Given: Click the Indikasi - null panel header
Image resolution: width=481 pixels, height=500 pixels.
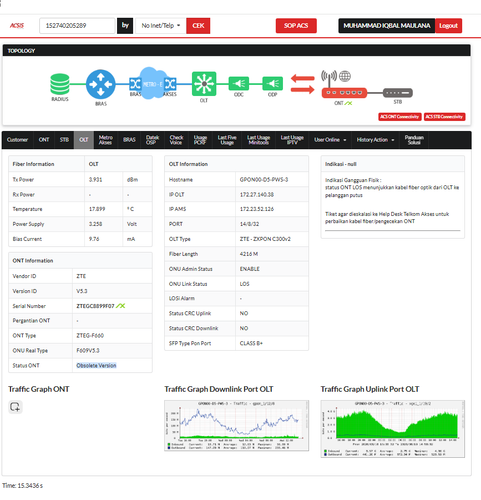Looking at the screenshot, I should point(393,164).
